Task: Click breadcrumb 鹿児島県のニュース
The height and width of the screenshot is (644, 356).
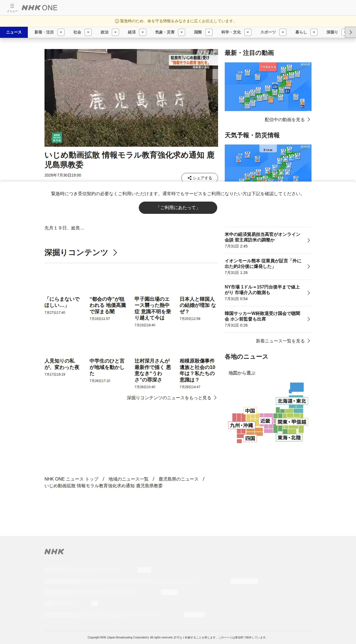Action: [179, 479]
